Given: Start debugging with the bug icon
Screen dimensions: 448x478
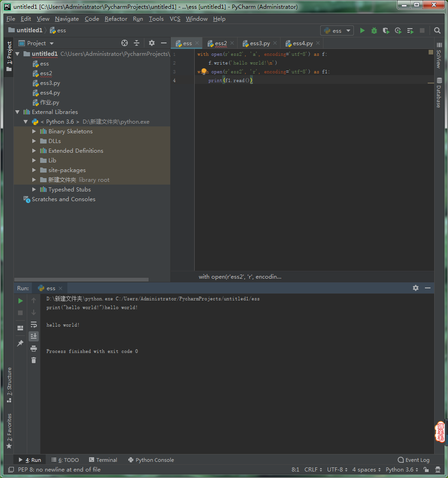Looking at the screenshot, I should click(x=374, y=30).
